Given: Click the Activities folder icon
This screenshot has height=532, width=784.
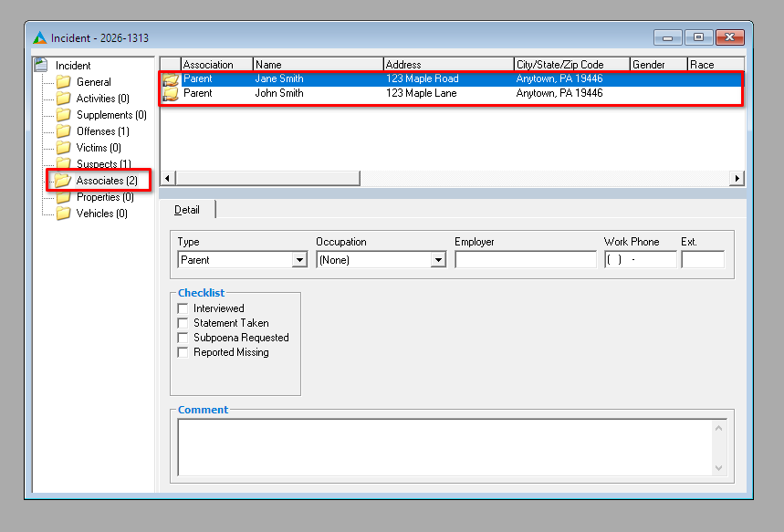Looking at the screenshot, I should tap(64, 98).
